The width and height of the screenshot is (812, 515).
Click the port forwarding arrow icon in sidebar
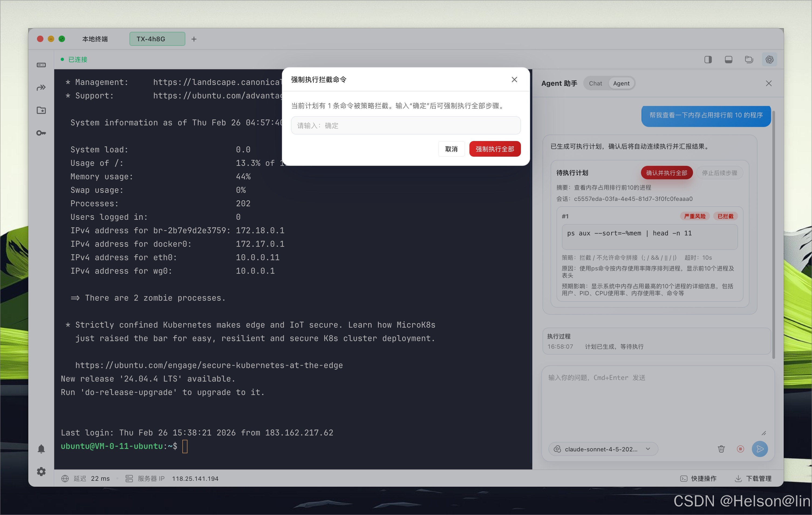click(x=41, y=88)
